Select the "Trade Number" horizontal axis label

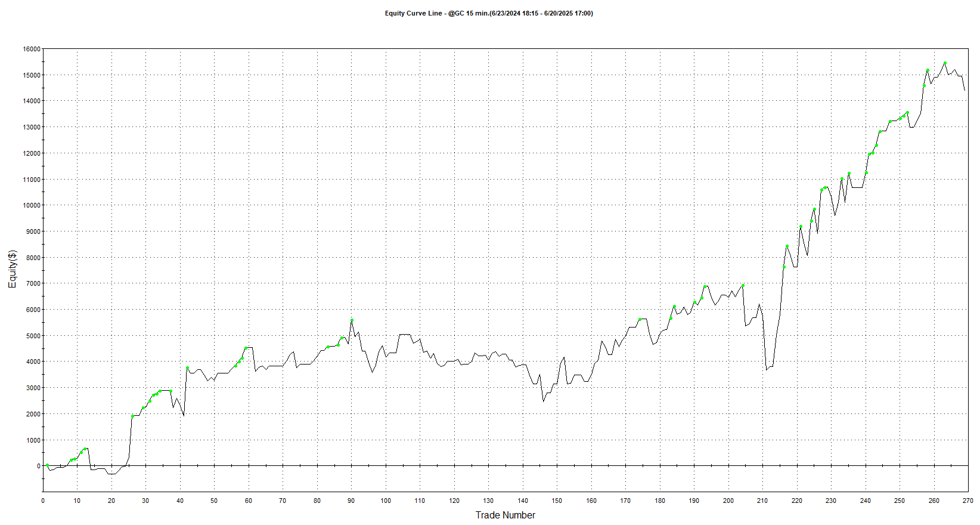[505, 515]
